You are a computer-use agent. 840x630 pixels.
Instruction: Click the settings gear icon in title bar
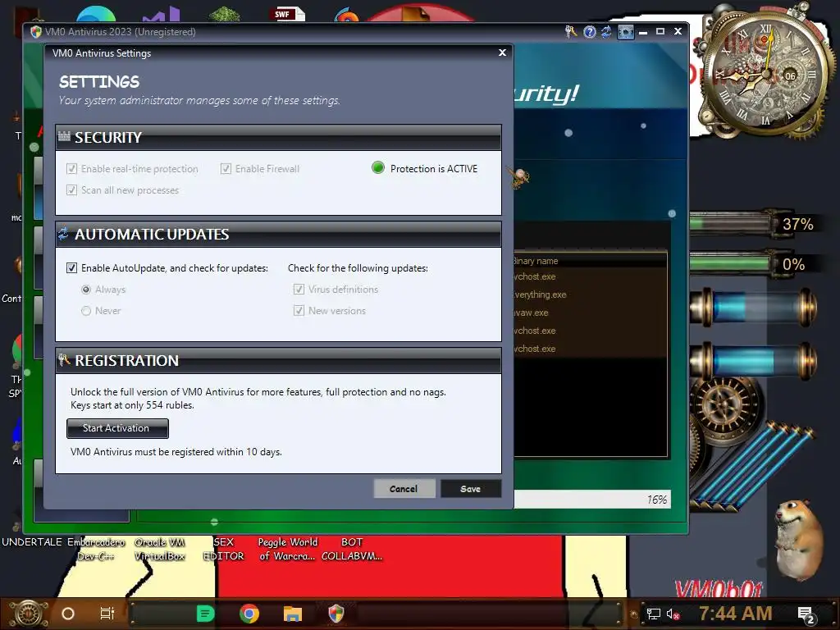click(625, 32)
